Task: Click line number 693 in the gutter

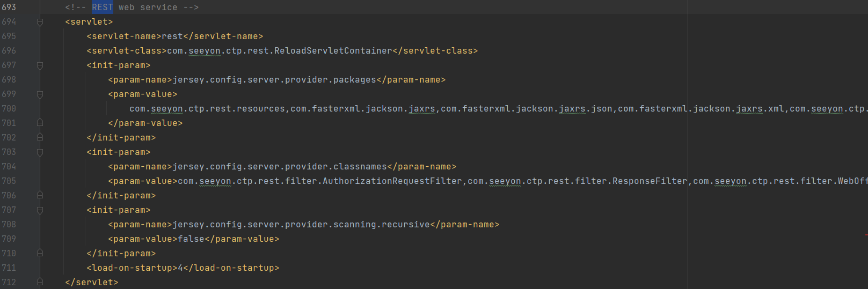Action: [x=9, y=8]
